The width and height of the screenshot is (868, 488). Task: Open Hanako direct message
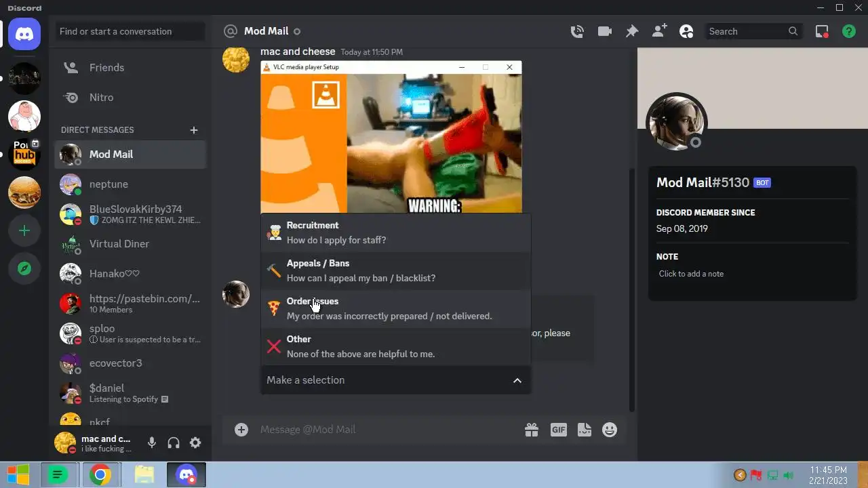tap(130, 274)
